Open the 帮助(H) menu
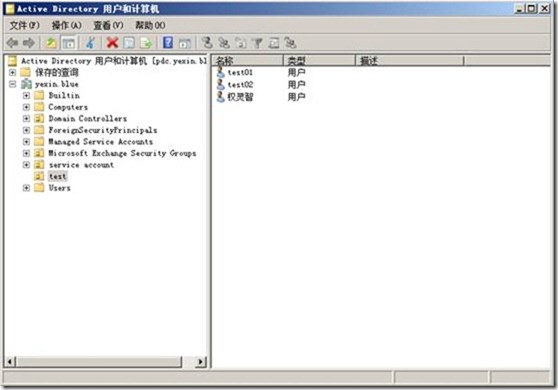 coord(150,25)
